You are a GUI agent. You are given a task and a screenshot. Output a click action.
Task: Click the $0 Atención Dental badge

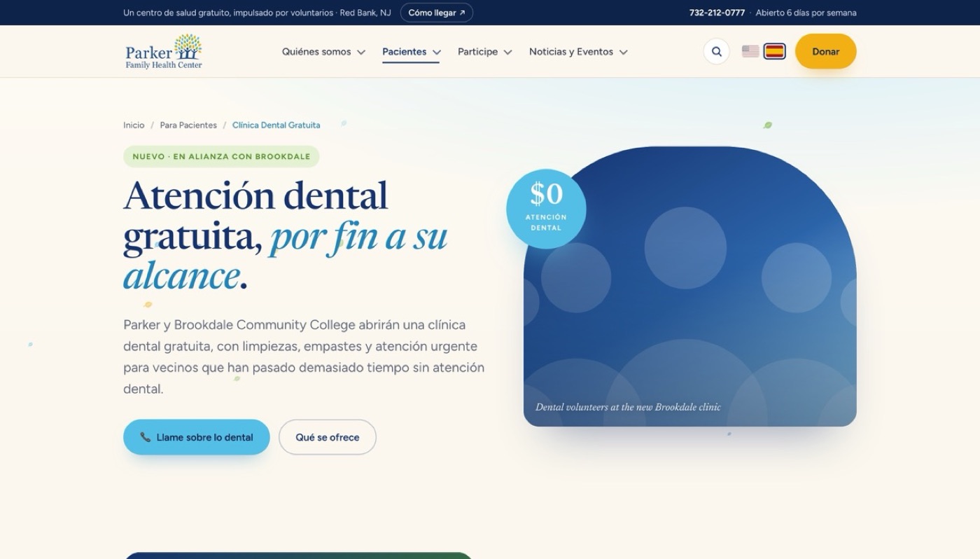pos(546,209)
